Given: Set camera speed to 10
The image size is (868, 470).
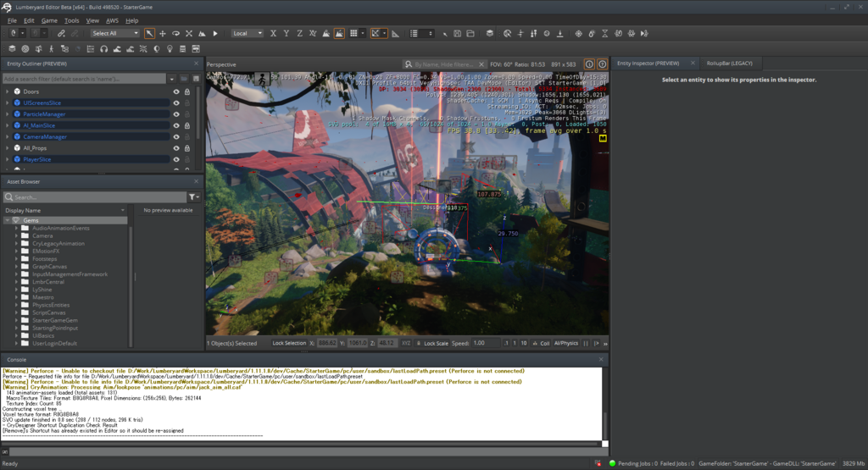Looking at the screenshot, I should [524, 343].
